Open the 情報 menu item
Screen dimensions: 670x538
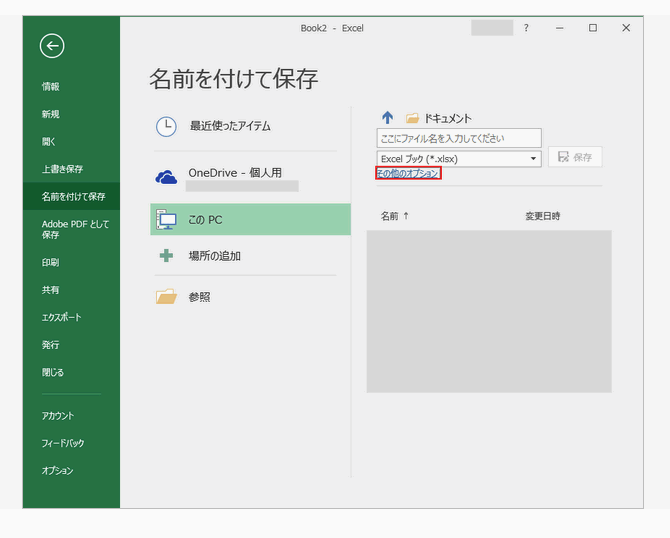click(x=50, y=87)
